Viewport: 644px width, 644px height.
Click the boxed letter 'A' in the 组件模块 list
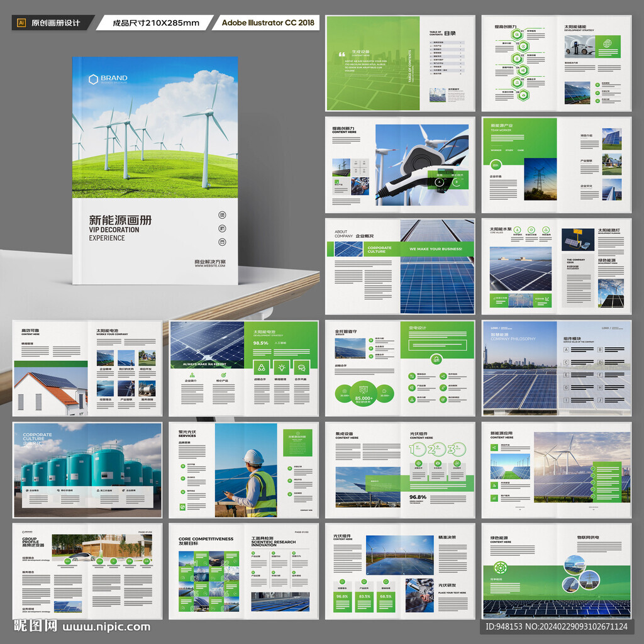pyautogui.click(x=567, y=350)
